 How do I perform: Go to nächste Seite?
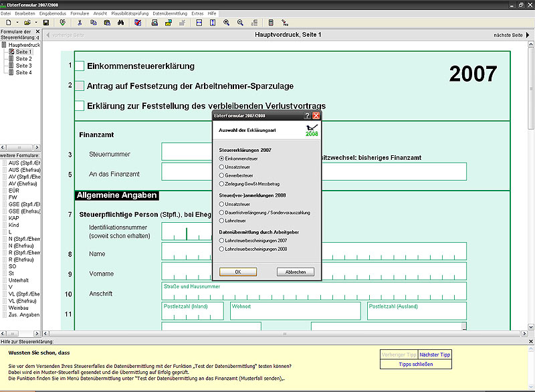tap(508, 35)
